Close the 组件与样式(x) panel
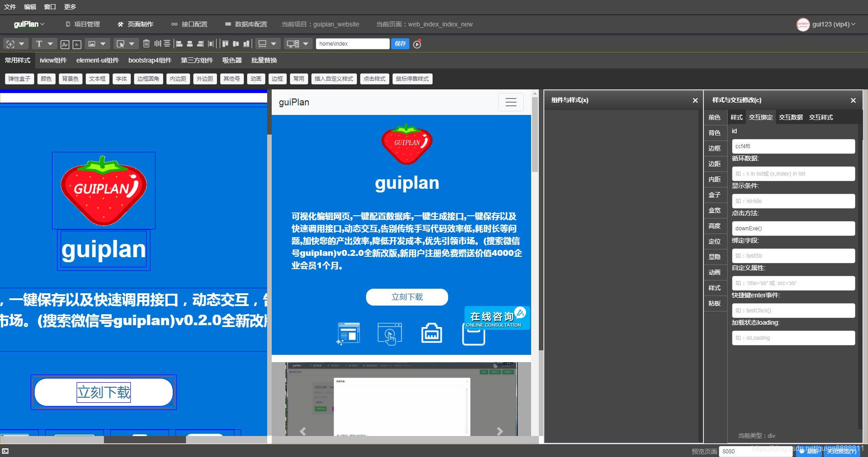 pyautogui.click(x=695, y=100)
